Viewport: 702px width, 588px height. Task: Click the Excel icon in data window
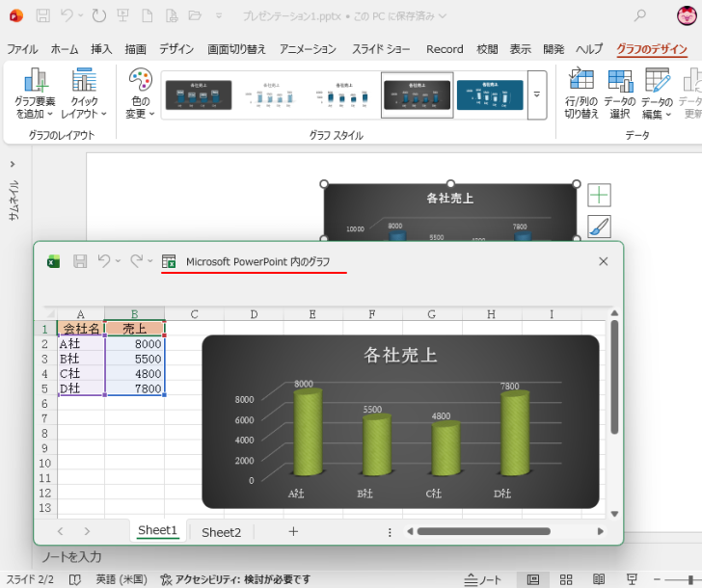pyautogui.click(x=53, y=261)
